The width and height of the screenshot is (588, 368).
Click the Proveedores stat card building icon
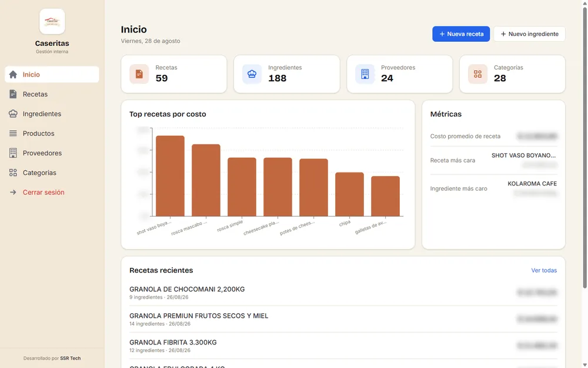(x=365, y=74)
